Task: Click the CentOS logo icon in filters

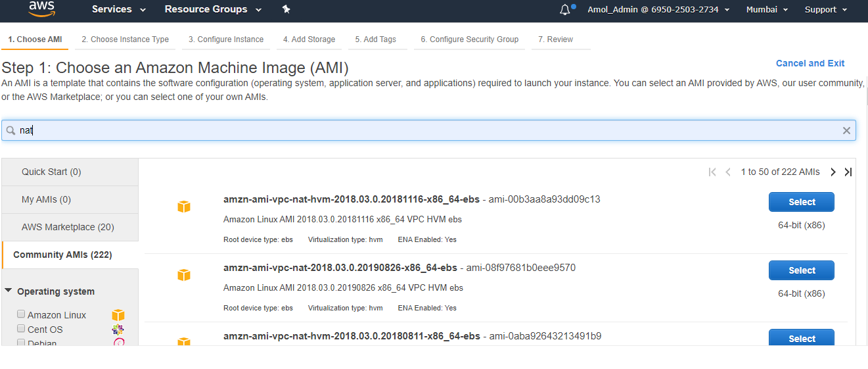Action: coord(118,330)
